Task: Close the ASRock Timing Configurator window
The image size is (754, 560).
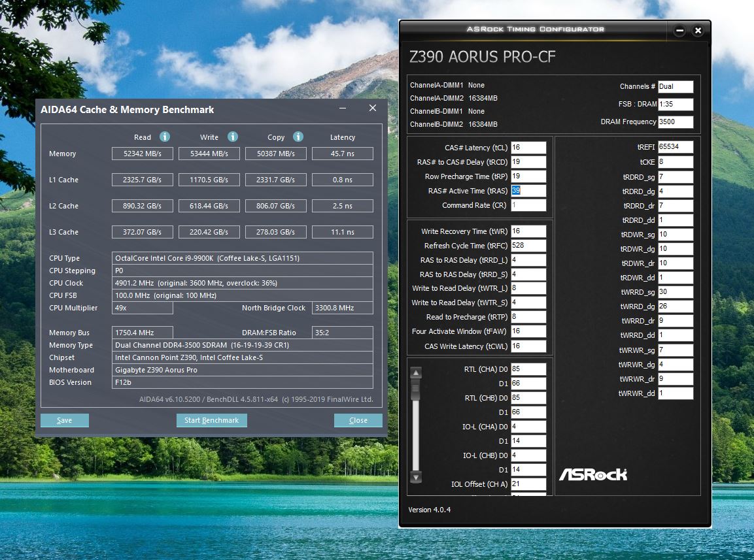Action: pyautogui.click(x=698, y=30)
